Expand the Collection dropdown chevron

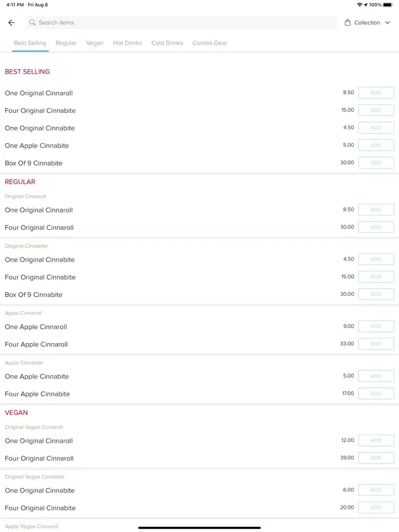(387, 23)
